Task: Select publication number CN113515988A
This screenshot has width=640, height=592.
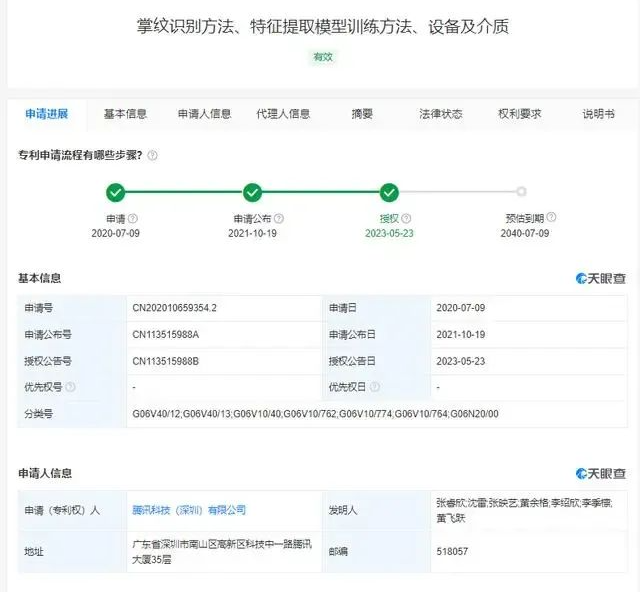Action: click(x=165, y=335)
